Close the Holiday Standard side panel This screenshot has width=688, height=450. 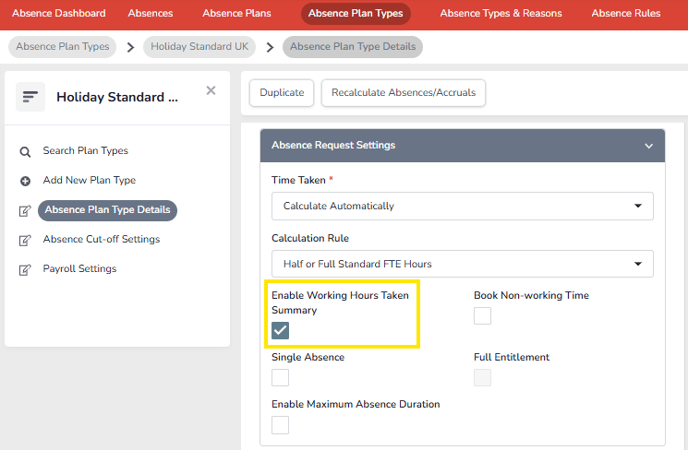211,90
